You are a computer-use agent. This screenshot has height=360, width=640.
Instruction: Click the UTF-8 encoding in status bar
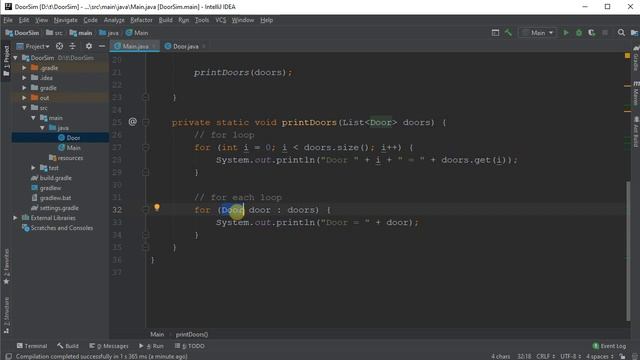coord(570,356)
